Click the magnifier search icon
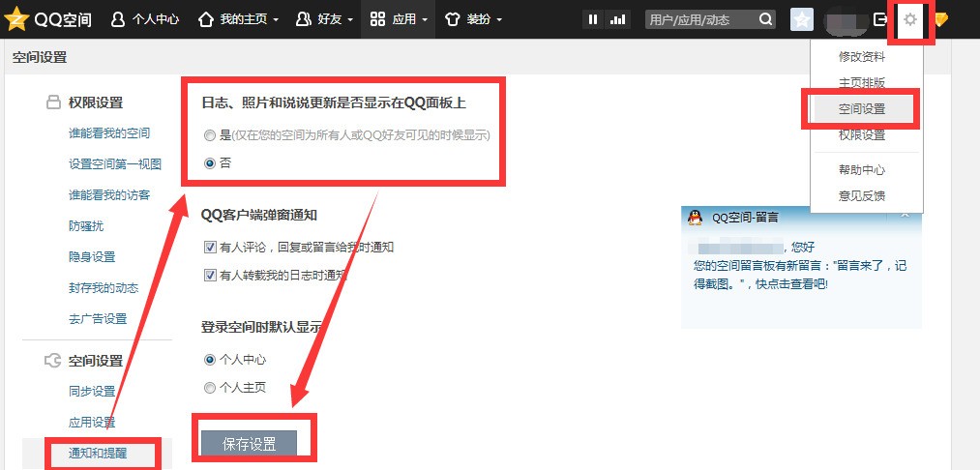 tap(765, 19)
